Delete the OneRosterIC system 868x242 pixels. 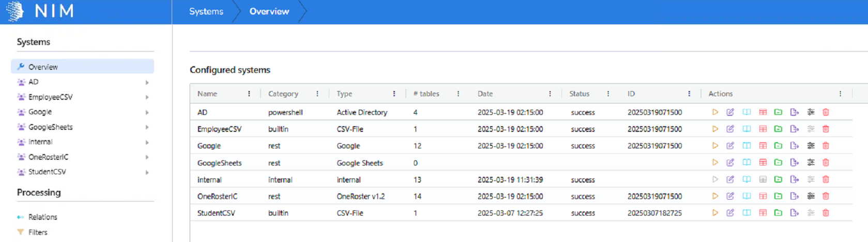coord(826,196)
